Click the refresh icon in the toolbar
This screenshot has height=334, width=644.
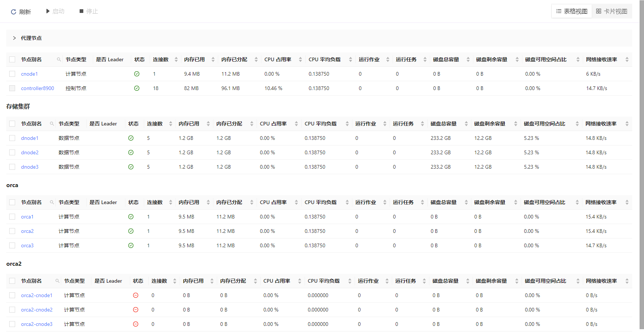tap(14, 12)
